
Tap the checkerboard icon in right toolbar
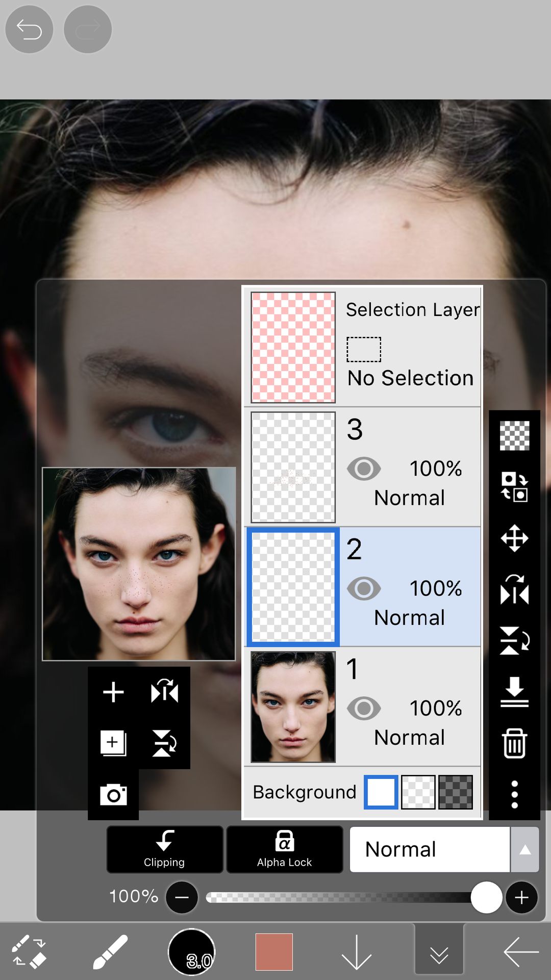[514, 436]
